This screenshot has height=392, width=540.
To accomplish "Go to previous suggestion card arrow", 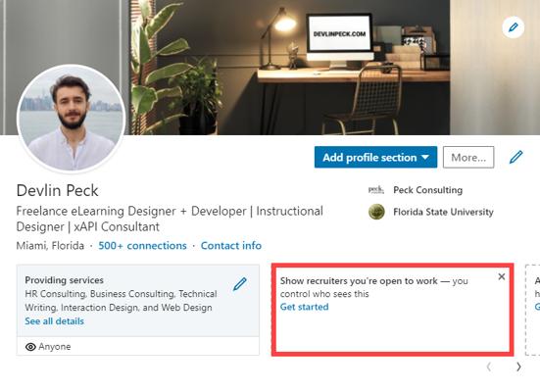I will click(489, 367).
